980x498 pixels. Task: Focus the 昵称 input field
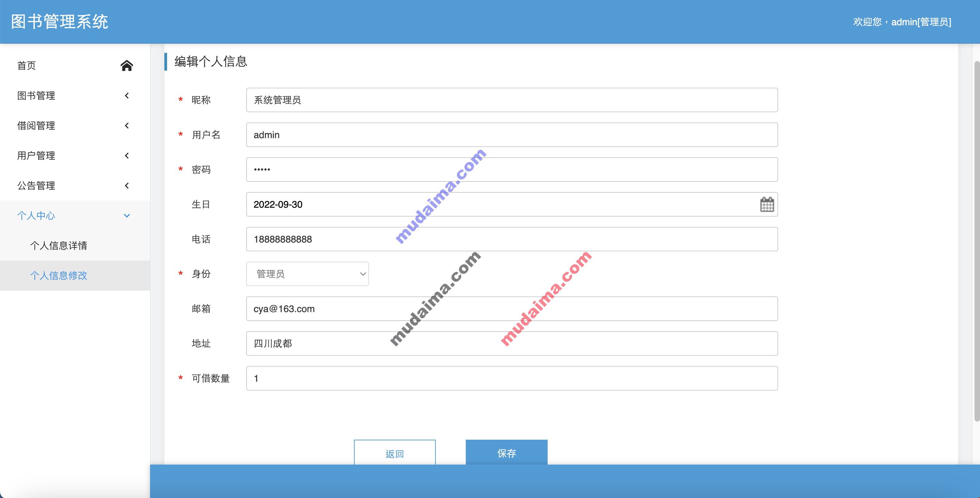[512, 100]
